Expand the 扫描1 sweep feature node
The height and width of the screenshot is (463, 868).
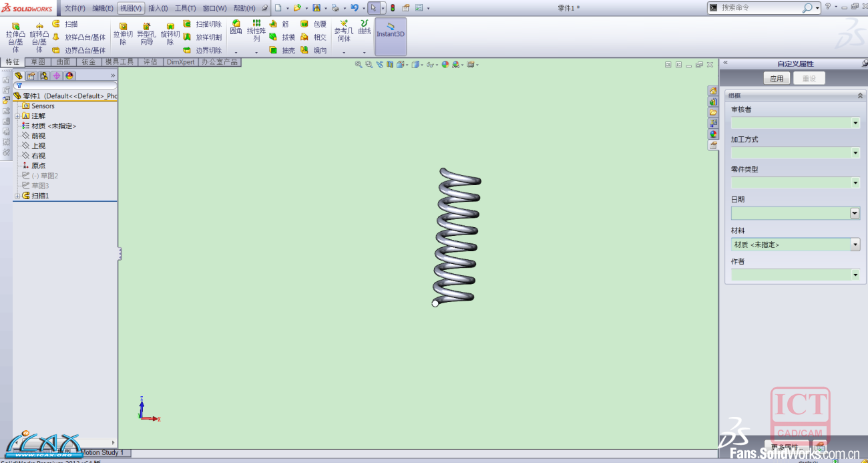point(17,196)
